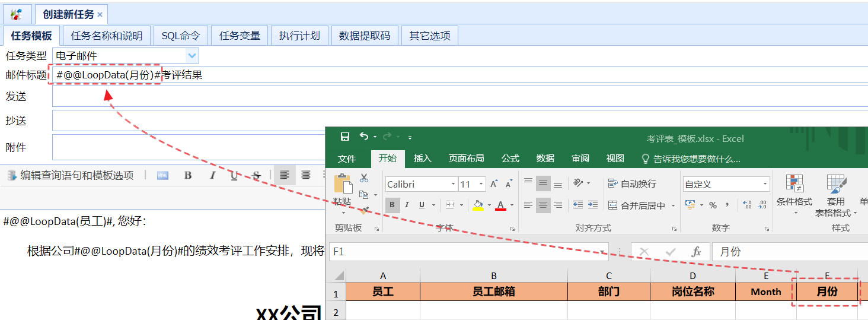Screen dimensions: 868x320
Task: Open the Excel 插入 ribbon tab
Action: [422, 159]
